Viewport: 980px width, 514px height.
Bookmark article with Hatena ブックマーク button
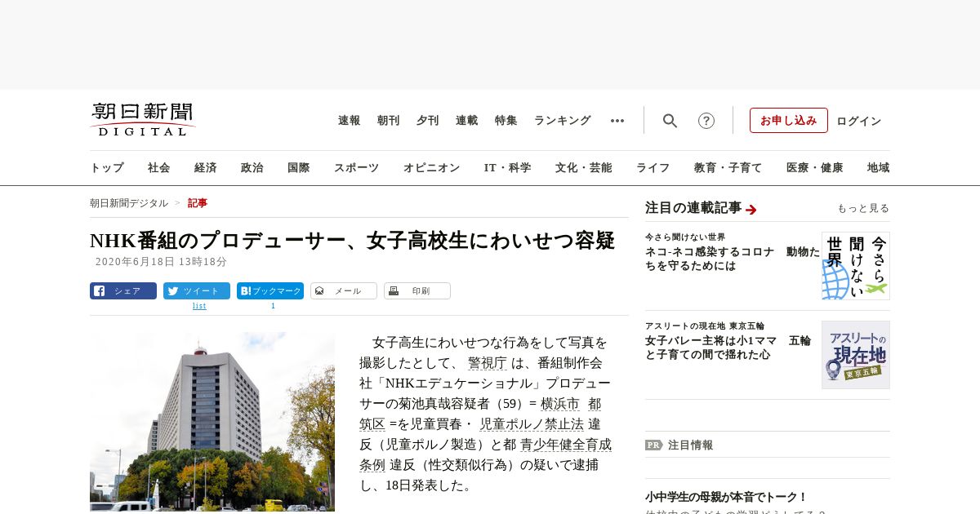pos(270,291)
